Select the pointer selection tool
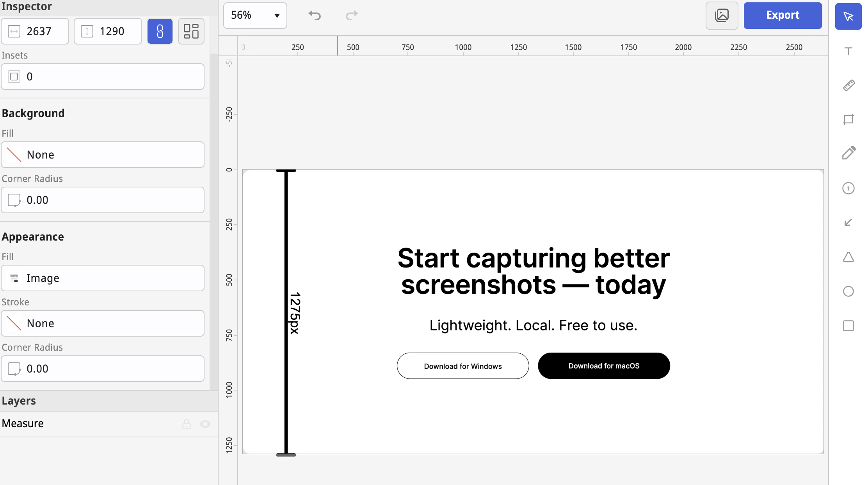This screenshot has height=485, width=868. (848, 16)
